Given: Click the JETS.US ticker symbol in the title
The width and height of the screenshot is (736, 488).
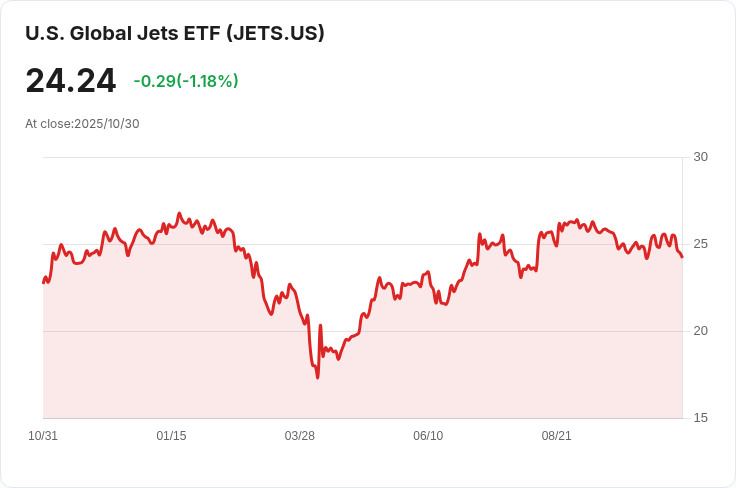Looking at the screenshot, I should pyautogui.click(x=275, y=33).
